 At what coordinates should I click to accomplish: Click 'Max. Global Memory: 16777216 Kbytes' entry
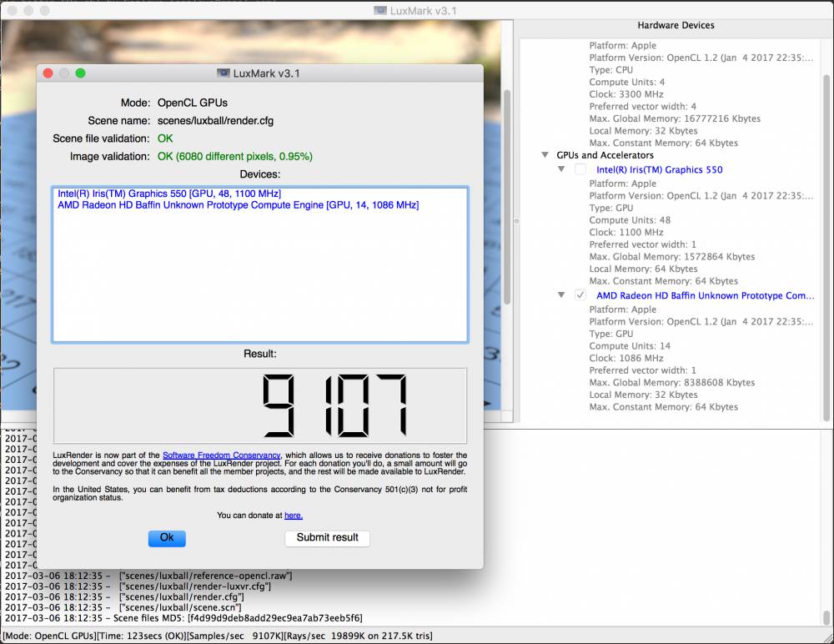pos(675,118)
